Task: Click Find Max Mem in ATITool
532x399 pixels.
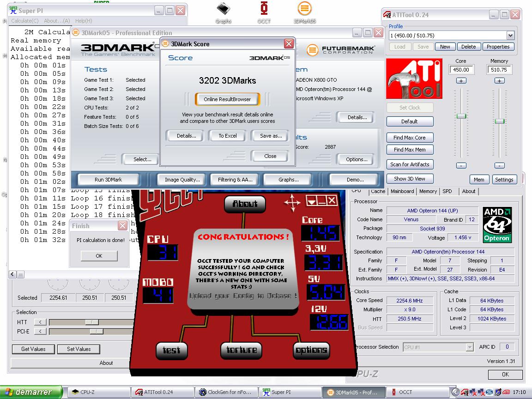Action: (x=410, y=150)
